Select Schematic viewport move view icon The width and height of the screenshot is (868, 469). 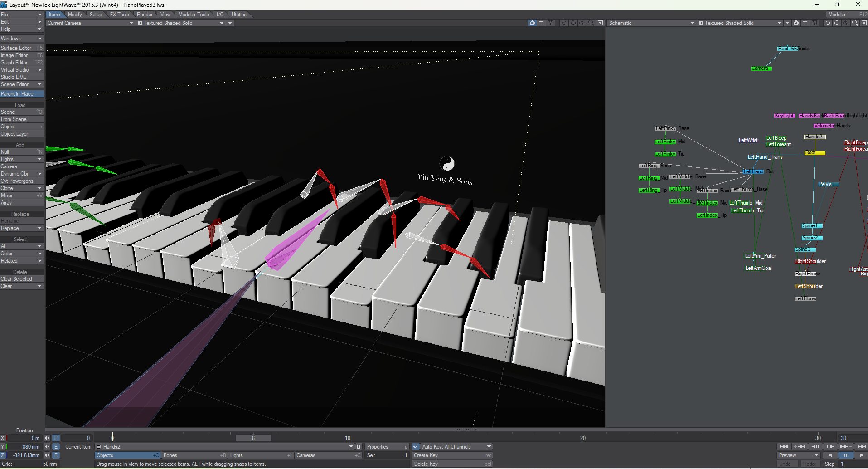point(837,23)
